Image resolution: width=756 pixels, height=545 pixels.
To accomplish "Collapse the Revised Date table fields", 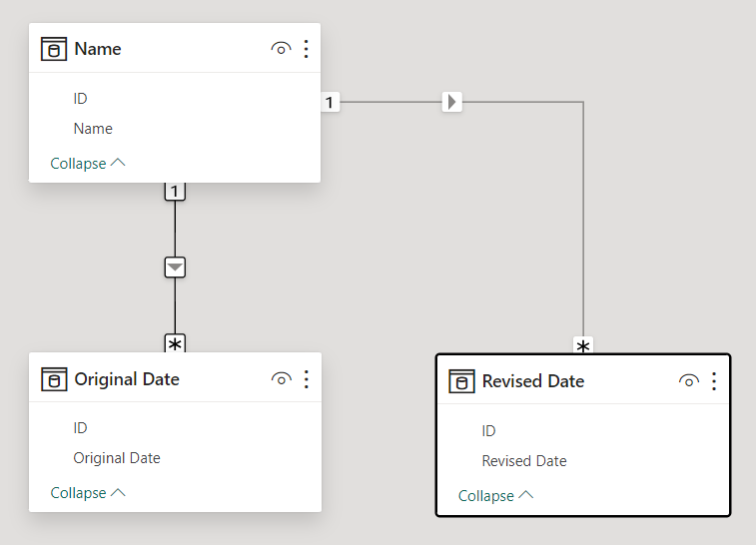I will pos(495,496).
